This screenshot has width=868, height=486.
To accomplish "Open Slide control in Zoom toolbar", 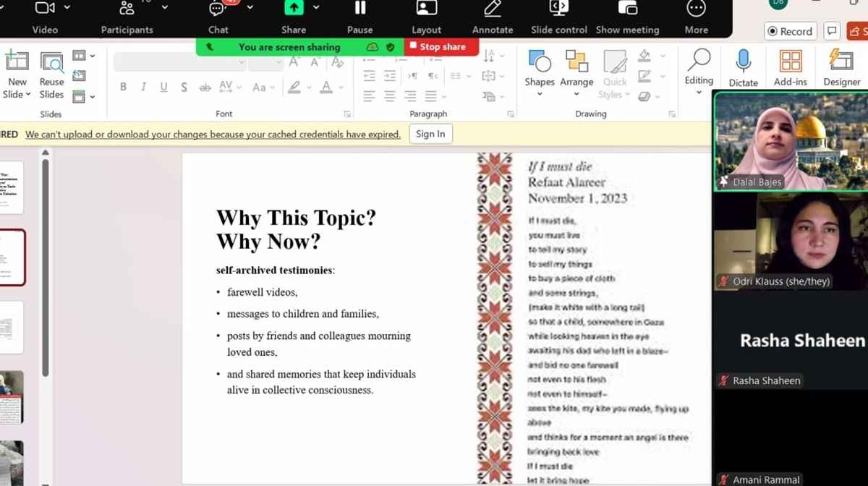I will click(x=558, y=10).
